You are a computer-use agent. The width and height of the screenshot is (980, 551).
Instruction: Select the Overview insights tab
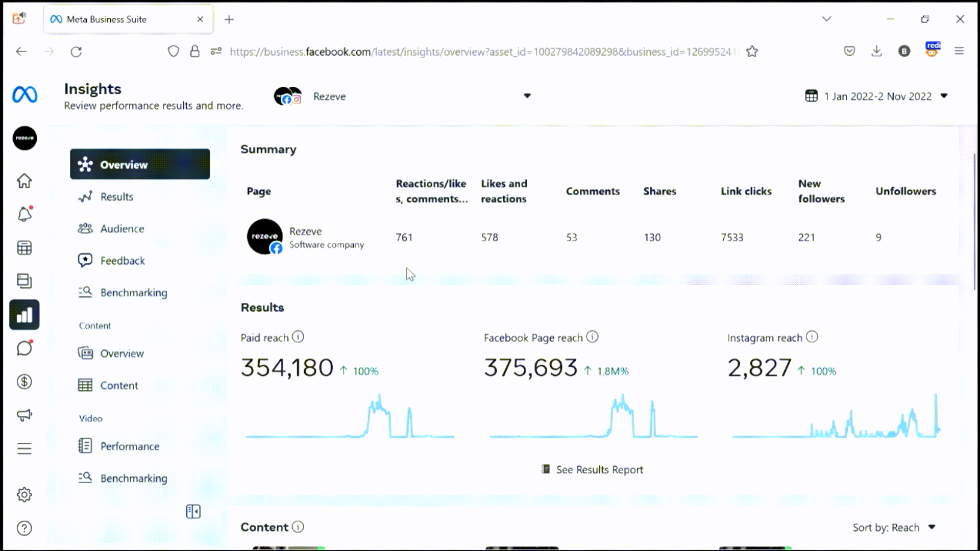[x=140, y=164]
